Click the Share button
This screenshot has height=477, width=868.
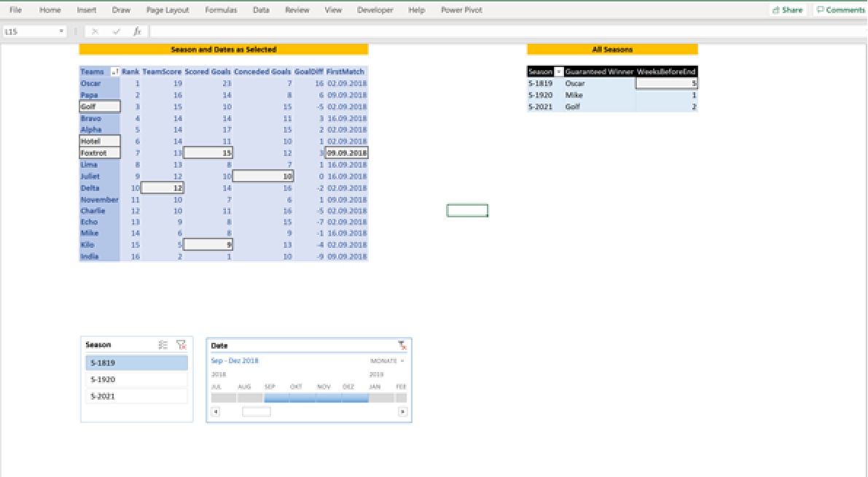(787, 10)
